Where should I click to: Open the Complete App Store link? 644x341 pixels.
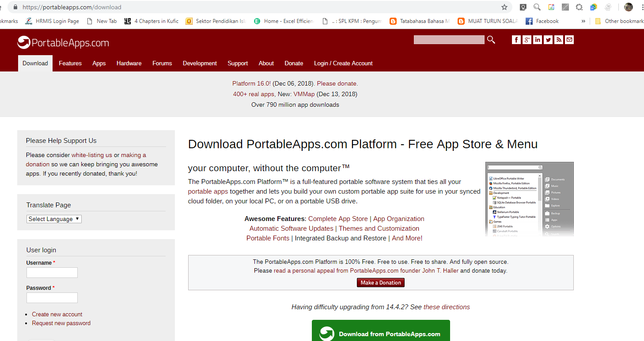(338, 219)
